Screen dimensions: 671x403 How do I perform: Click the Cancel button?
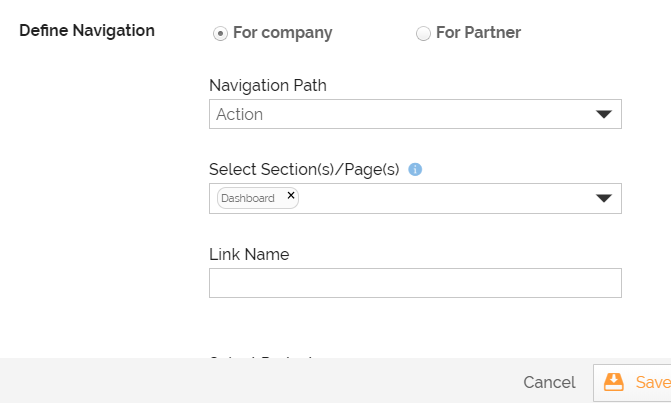click(x=549, y=382)
